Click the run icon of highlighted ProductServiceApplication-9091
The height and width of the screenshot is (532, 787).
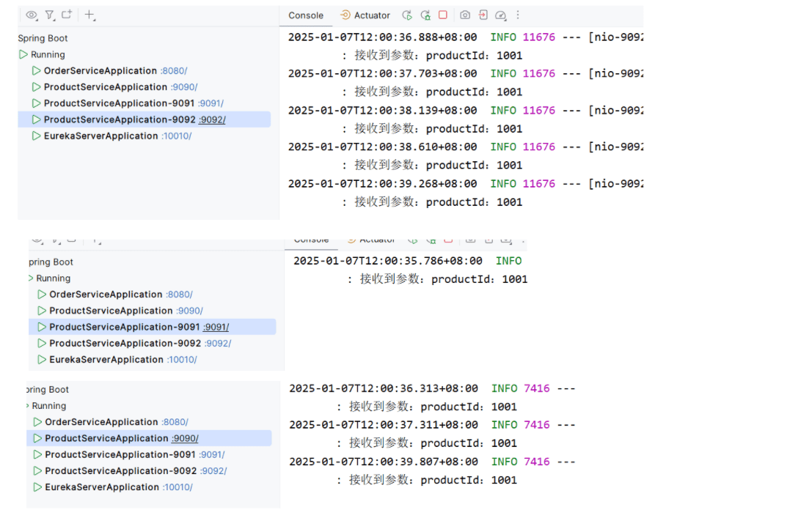[42, 327]
